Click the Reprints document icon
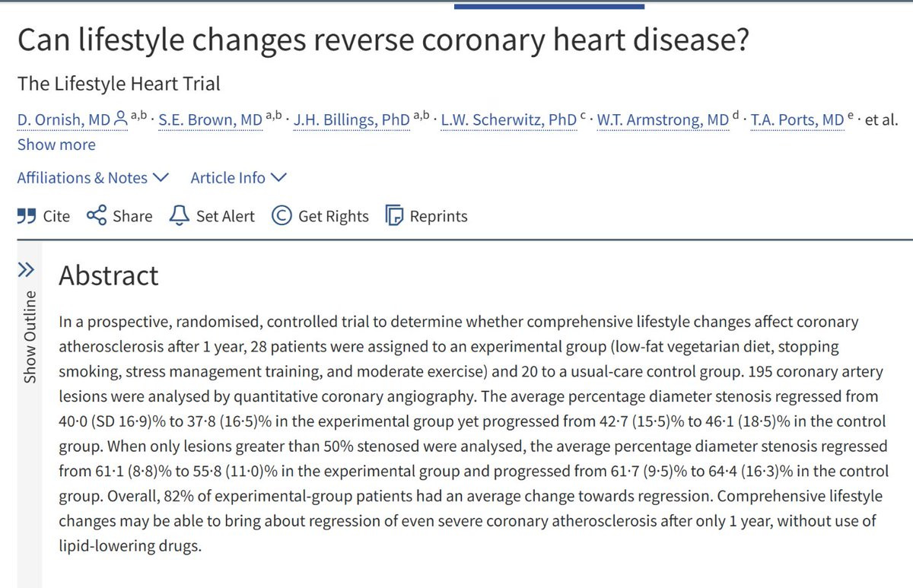 394,216
